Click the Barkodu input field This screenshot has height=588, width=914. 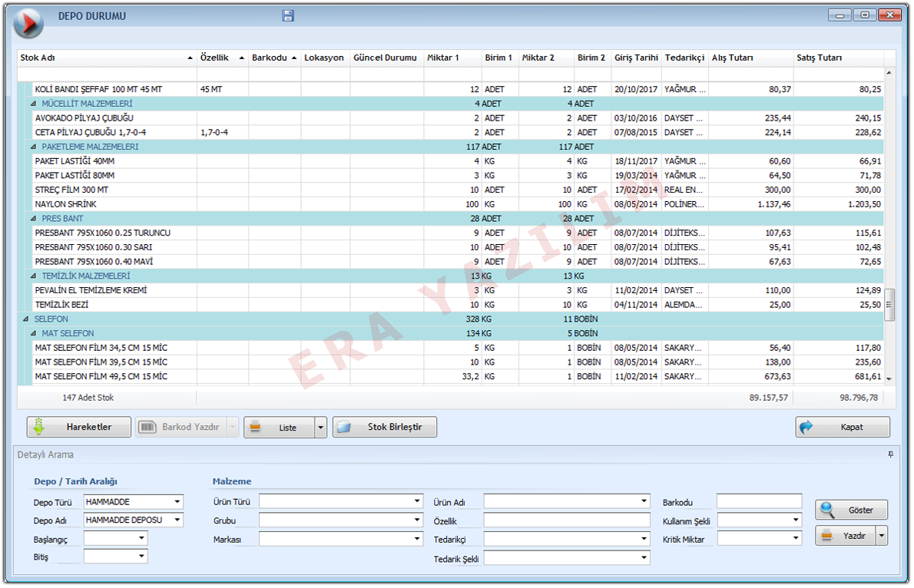pyautogui.click(x=758, y=502)
